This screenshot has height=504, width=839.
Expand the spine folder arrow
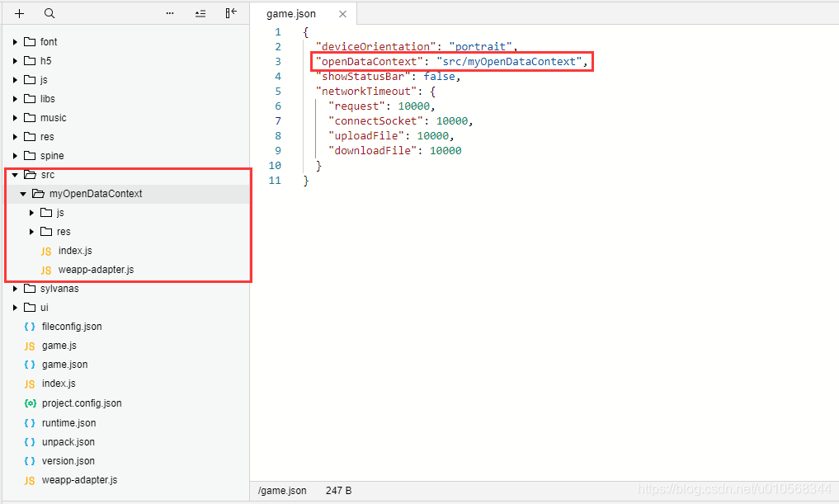pos(15,156)
